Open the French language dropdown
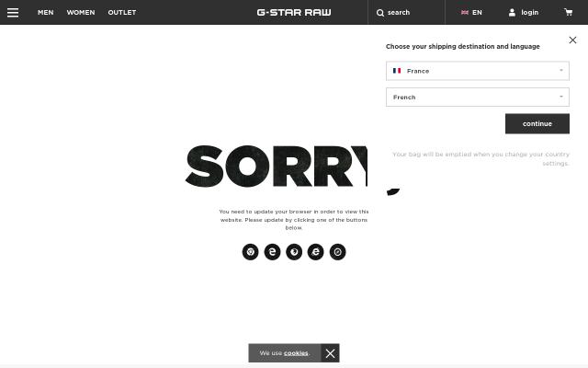The height and width of the screenshot is (368, 588). 478,98
